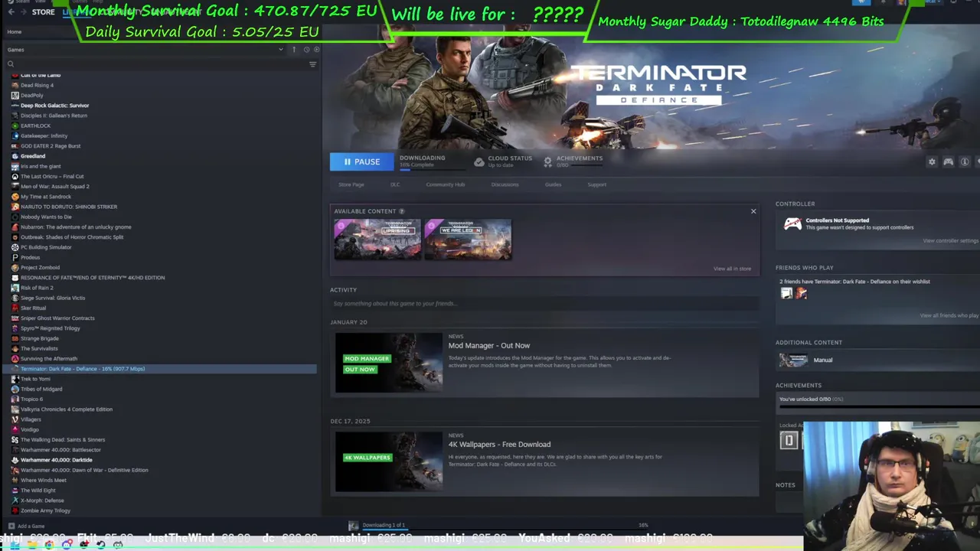Click the Controllers Not Supported icon
The height and width of the screenshot is (551, 980).
pos(792,223)
